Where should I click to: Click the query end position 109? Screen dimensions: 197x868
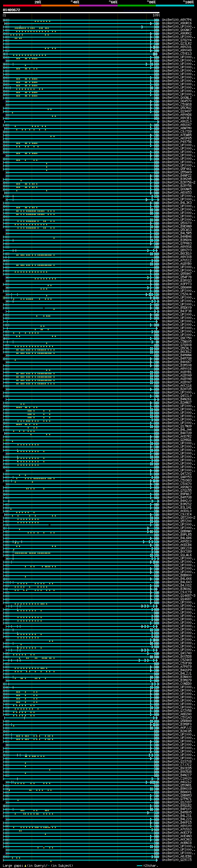(155, 15)
